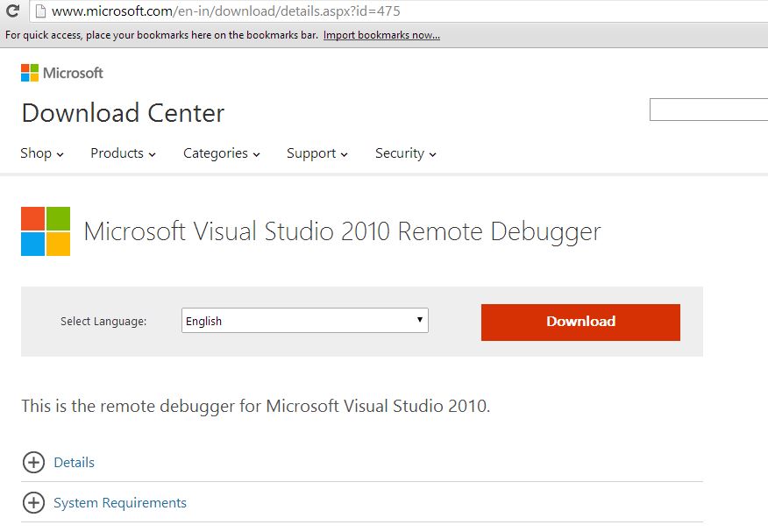
Task: Open the Select Language dropdown
Action: [304, 321]
